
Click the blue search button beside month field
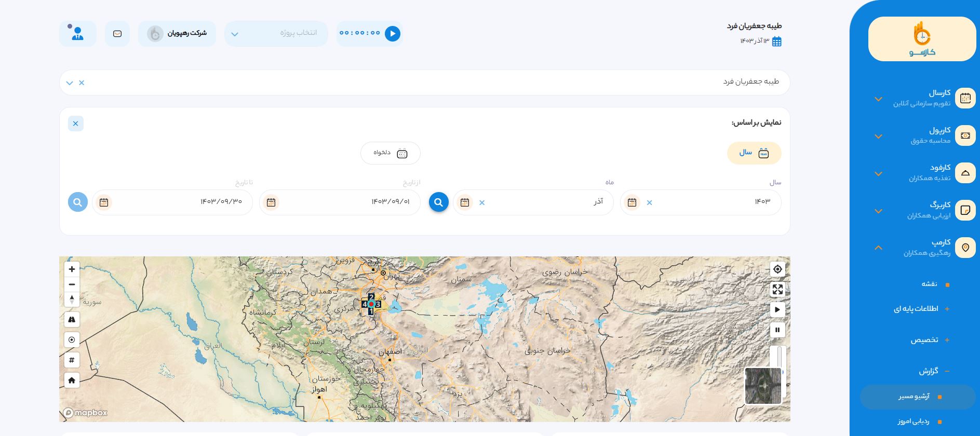coord(438,202)
